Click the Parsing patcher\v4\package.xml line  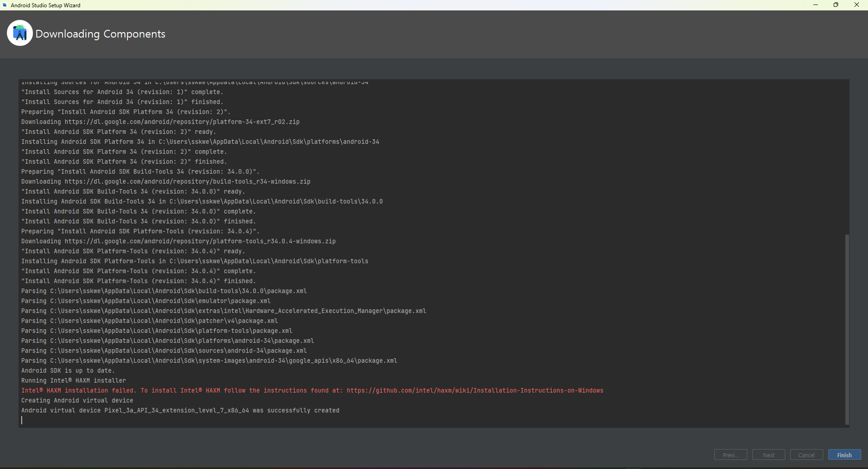point(150,321)
